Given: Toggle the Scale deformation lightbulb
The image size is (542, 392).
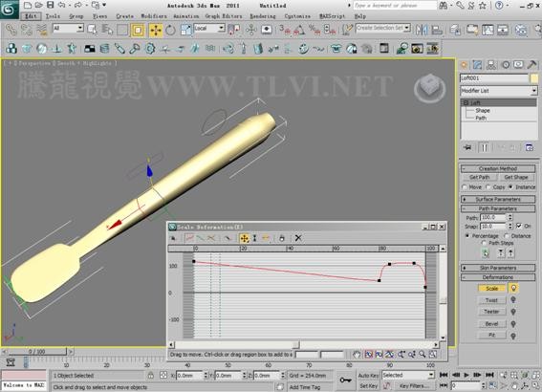Looking at the screenshot, I should click(513, 288).
